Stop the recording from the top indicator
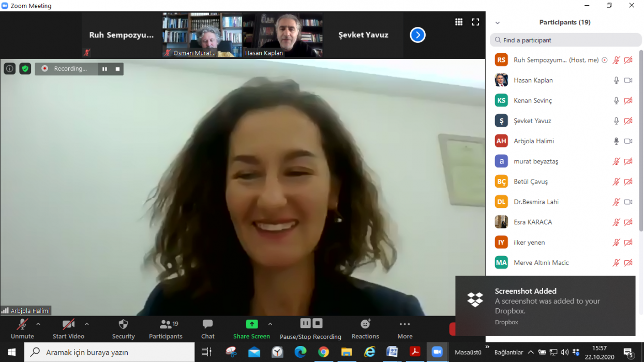The height and width of the screenshot is (362, 644). 117,69
